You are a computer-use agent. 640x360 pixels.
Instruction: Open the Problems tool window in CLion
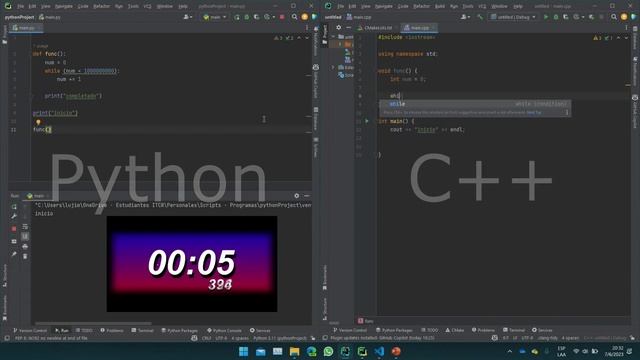tap(483, 330)
